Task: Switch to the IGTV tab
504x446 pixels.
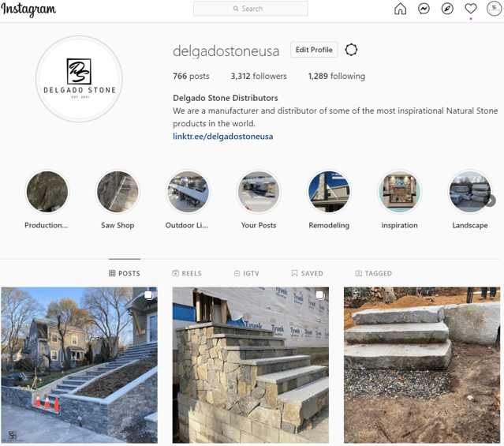Action: tap(247, 273)
